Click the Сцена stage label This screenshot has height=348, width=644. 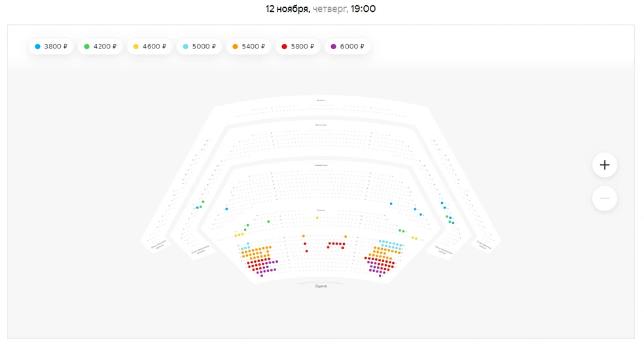coord(321,286)
